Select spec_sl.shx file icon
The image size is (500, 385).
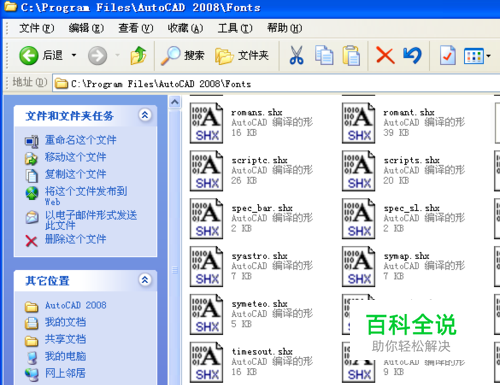click(359, 219)
